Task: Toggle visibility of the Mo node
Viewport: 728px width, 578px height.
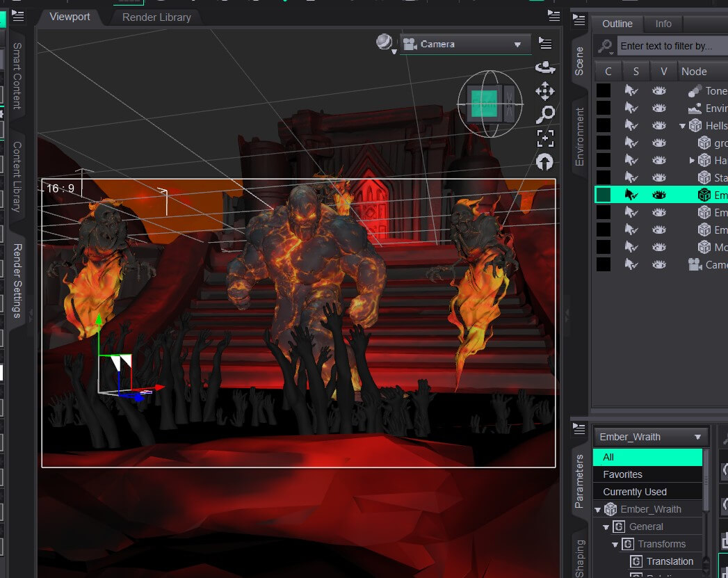Action: point(659,247)
